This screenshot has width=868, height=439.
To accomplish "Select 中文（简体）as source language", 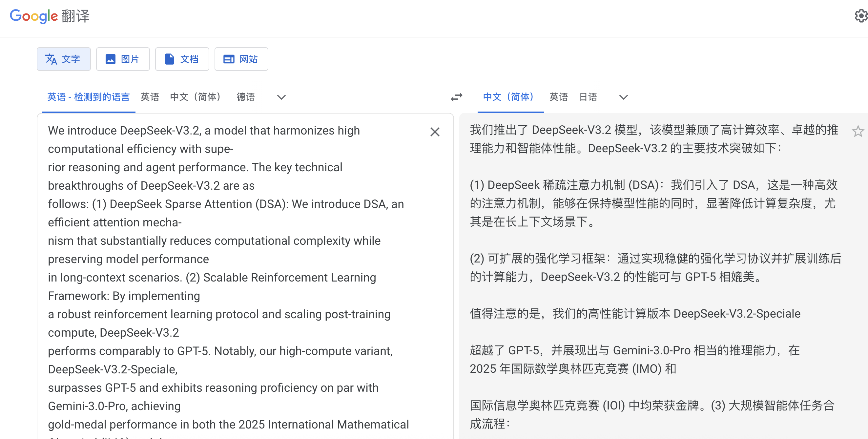I will 196,97.
